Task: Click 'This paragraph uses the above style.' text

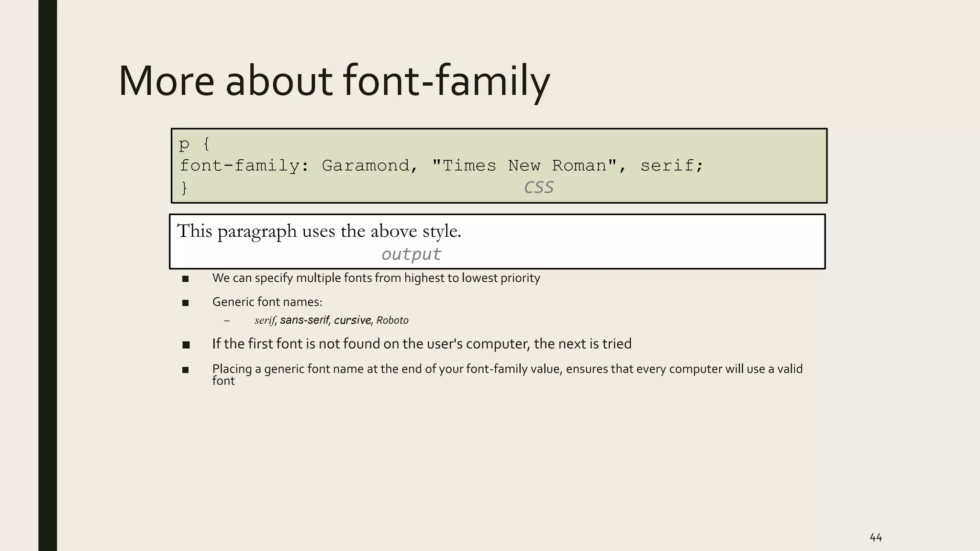Action: (319, 231)
